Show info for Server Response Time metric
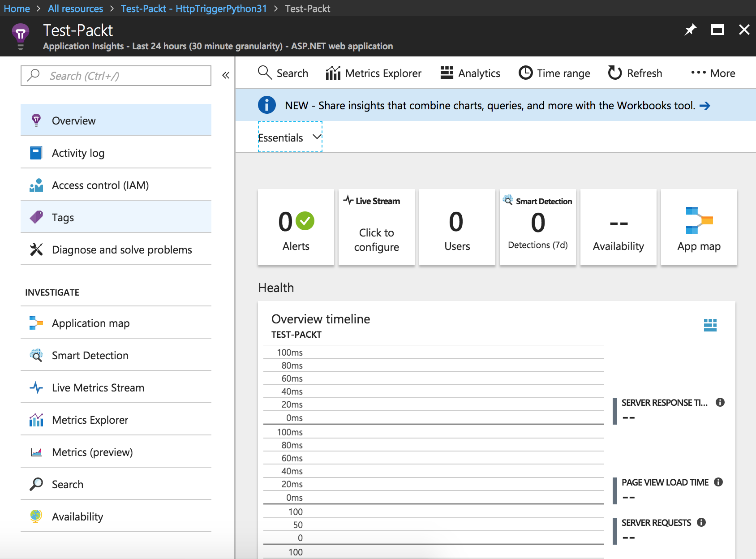This screenshot has height=559, width=756. [x=720, y=402]
